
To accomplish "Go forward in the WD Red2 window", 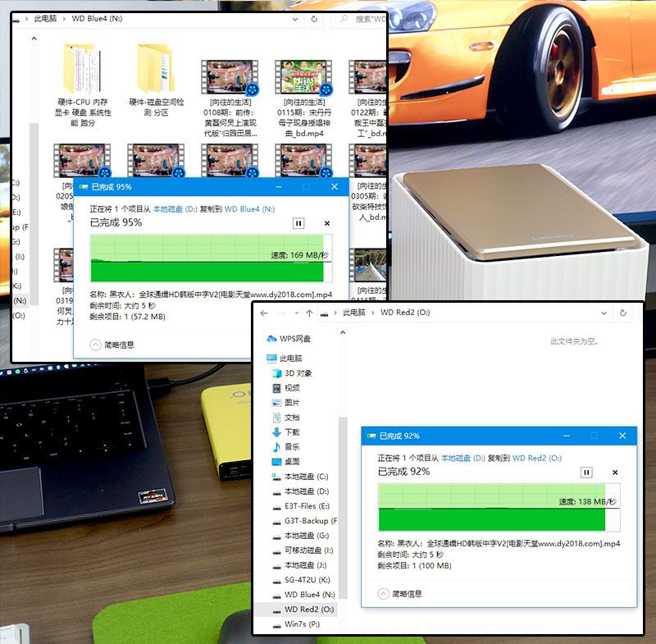I will [282, 313].
